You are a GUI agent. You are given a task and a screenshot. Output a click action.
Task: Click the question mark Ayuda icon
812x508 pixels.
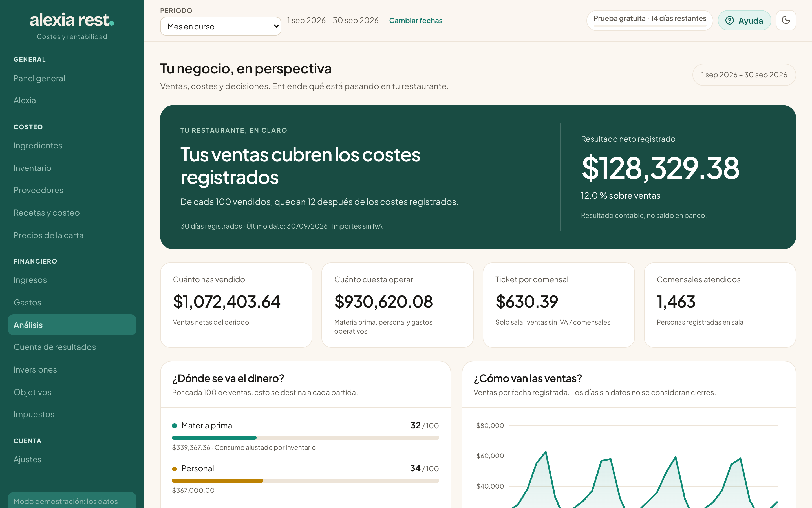click(x=729, y=21)
